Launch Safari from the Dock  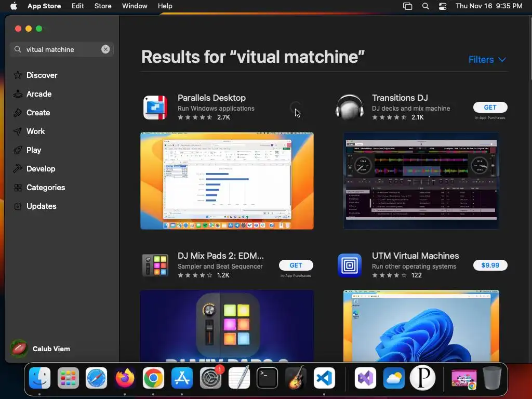tap(96, 378)
